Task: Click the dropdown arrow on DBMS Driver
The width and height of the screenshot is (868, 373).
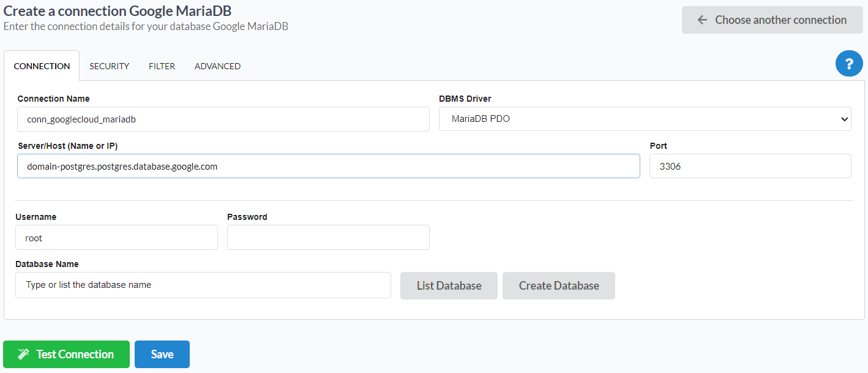Action: (844, 119)
